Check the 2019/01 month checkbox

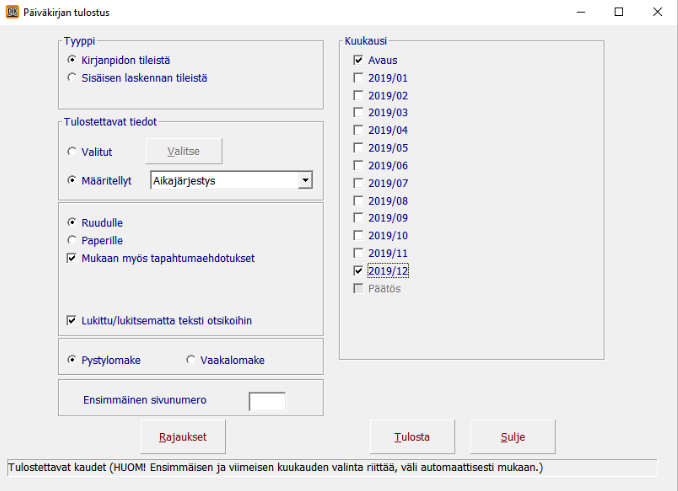[359, 78]
